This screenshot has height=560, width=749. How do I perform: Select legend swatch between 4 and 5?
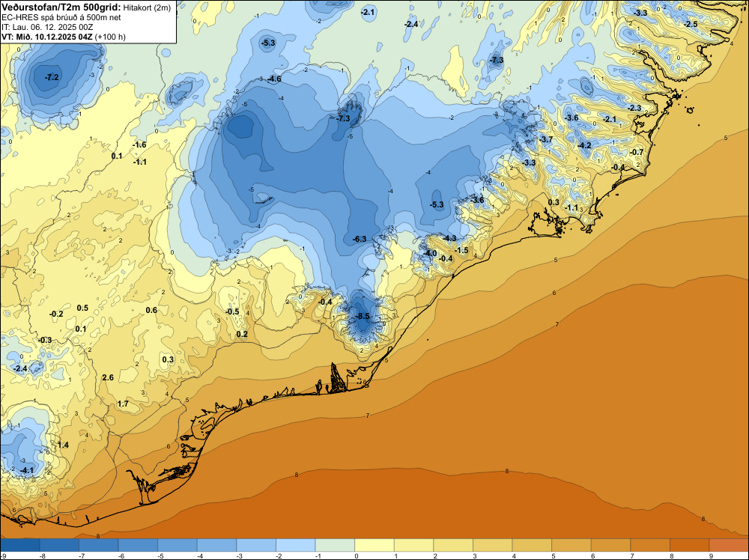[x=532, y=545]
